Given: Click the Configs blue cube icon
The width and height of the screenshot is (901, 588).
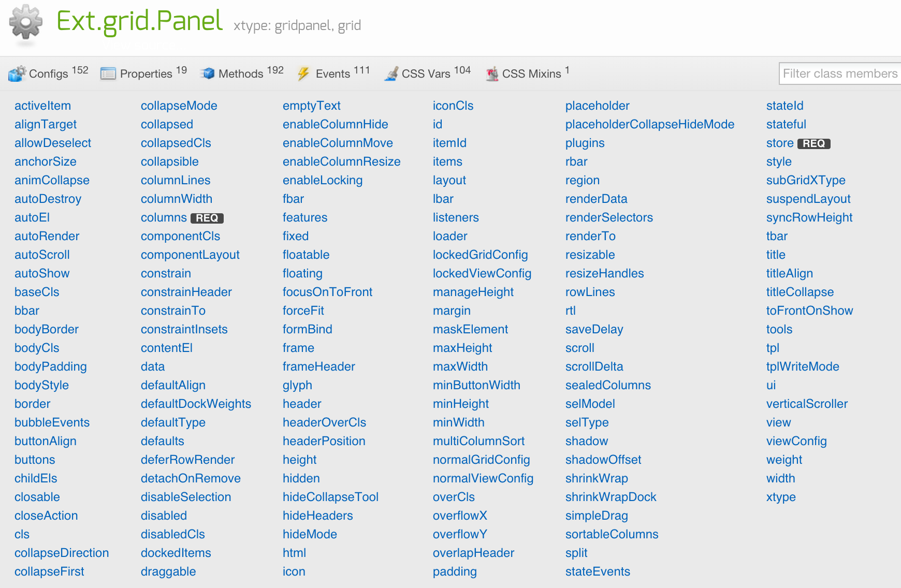Looking at the screenshot, I should point(18,73).
